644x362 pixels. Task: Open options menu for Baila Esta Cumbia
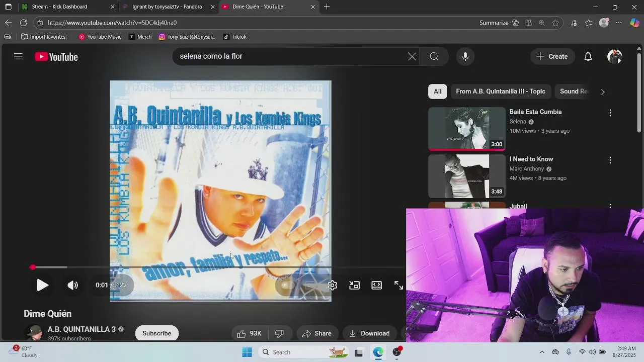(x=610, y=113)
